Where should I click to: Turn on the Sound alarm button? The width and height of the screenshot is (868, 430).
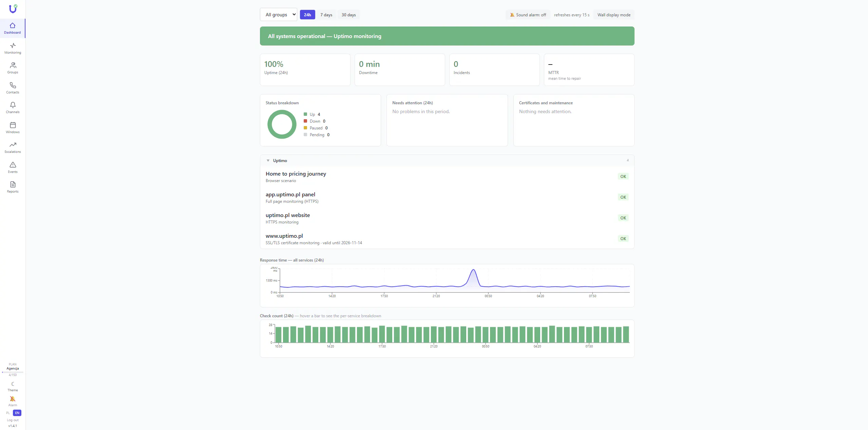[x=528, y=15]
